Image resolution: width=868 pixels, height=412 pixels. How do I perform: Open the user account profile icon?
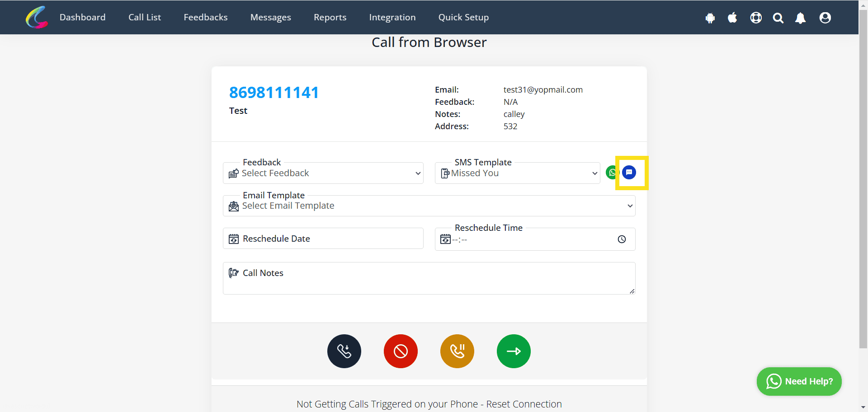pyautogui.click(x=825, y=18)
